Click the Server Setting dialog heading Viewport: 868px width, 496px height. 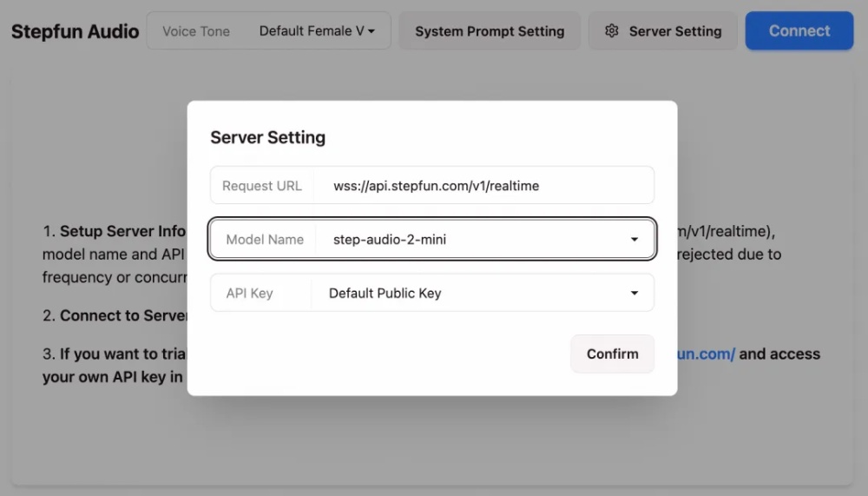click(x=267, y=137)
